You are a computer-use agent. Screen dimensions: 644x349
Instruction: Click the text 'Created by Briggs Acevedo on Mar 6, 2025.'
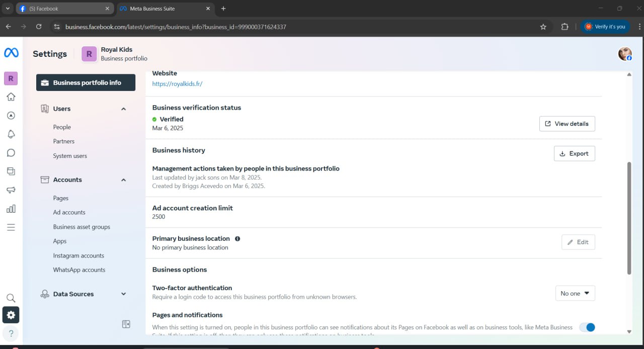(x=208, y=186)
